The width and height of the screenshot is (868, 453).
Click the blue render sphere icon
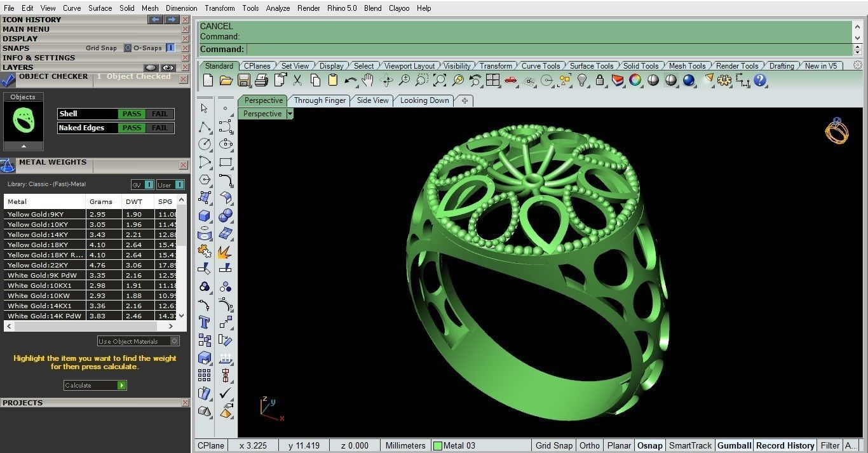(x=688, y=81)
